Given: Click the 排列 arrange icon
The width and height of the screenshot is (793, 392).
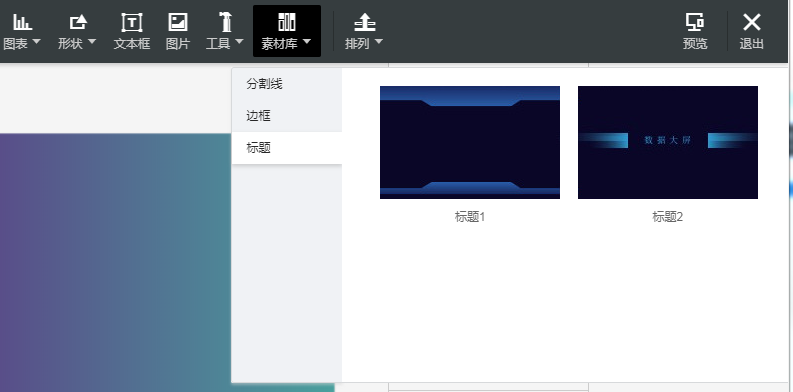Looking at the screenshot, I should 364,22.
